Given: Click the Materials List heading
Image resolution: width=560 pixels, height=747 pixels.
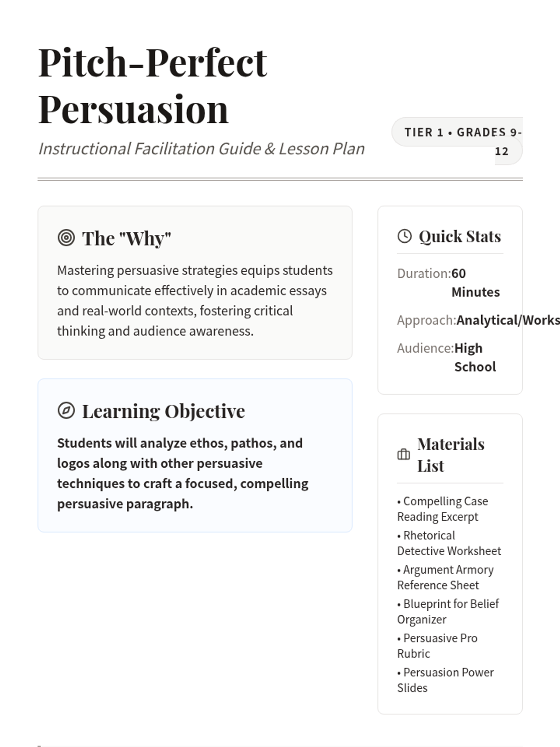Looking at the screenshot, I should pos(451,455).
